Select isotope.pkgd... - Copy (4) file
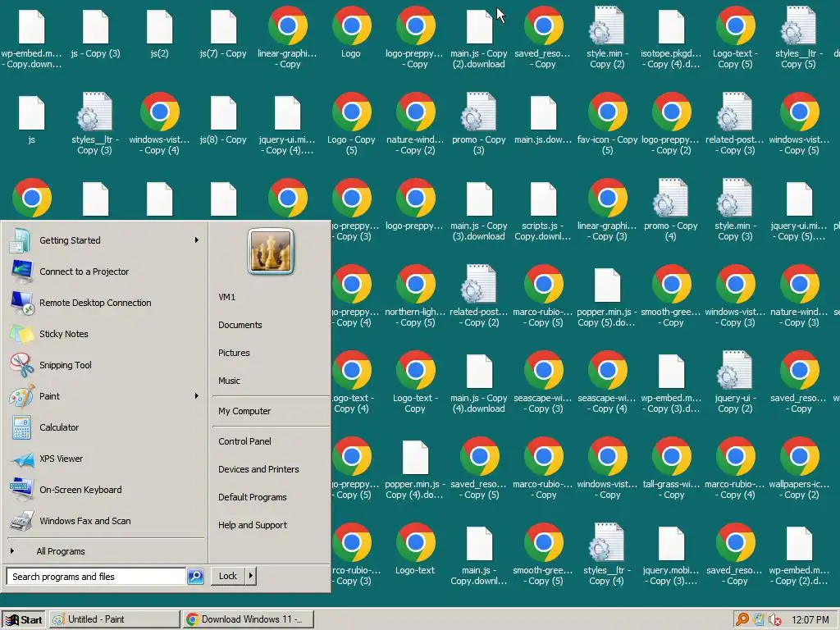The width and height of the screenshot is (840, 630). click(x=671, y=38)
